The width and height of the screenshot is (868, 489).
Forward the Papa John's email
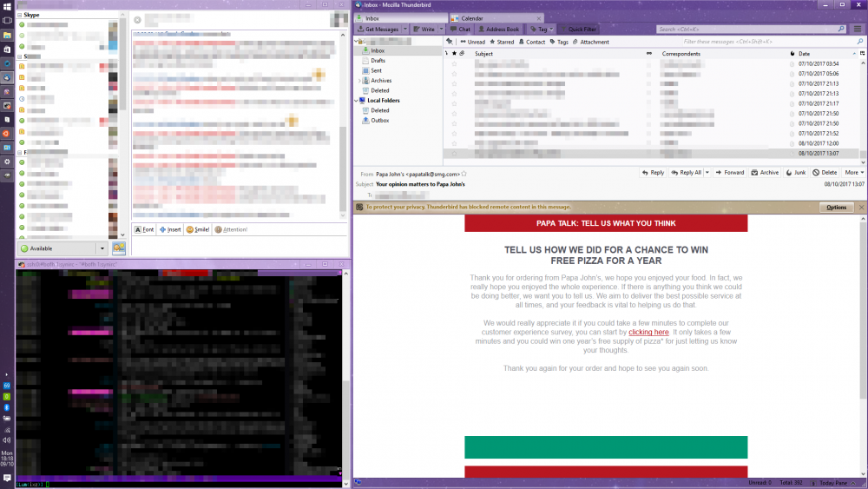click(x=730, y=173)
